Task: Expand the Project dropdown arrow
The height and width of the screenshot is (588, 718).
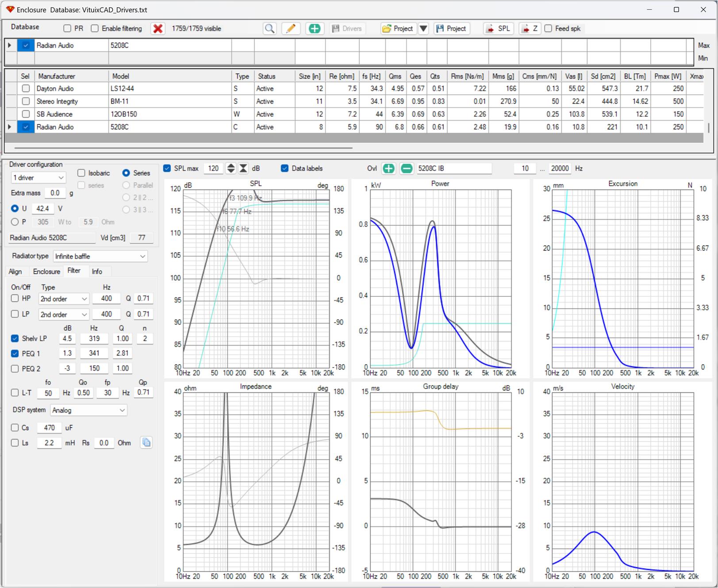Action: click(423, 29)
